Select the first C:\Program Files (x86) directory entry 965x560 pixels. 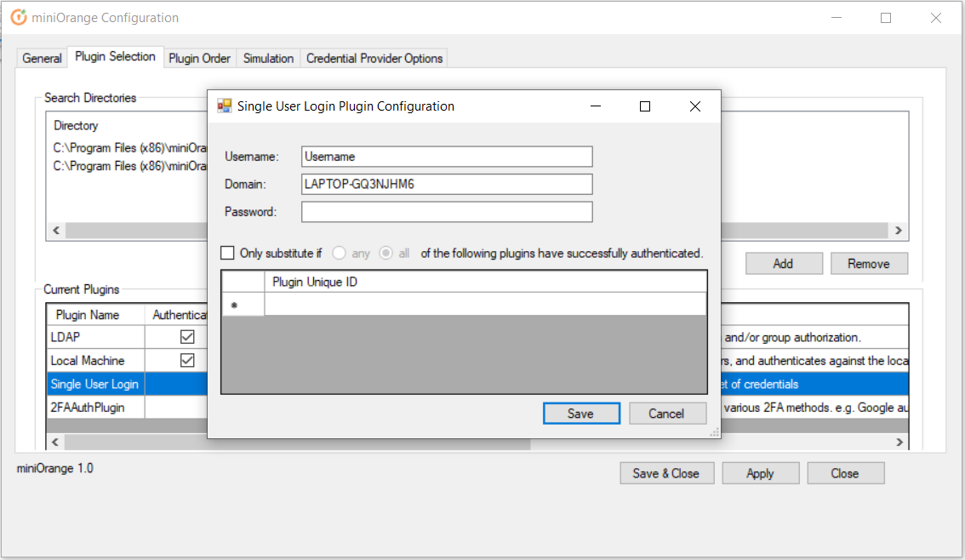[130, 148]
